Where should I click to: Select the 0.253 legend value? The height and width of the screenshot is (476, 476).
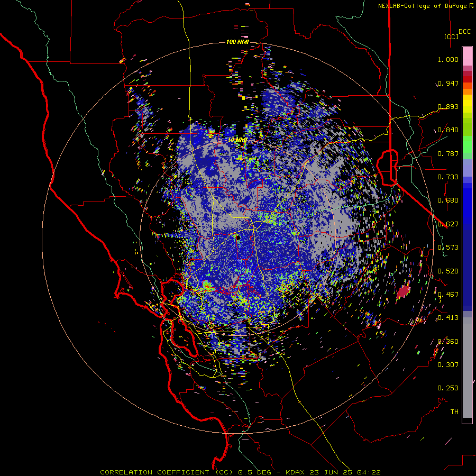448,388
